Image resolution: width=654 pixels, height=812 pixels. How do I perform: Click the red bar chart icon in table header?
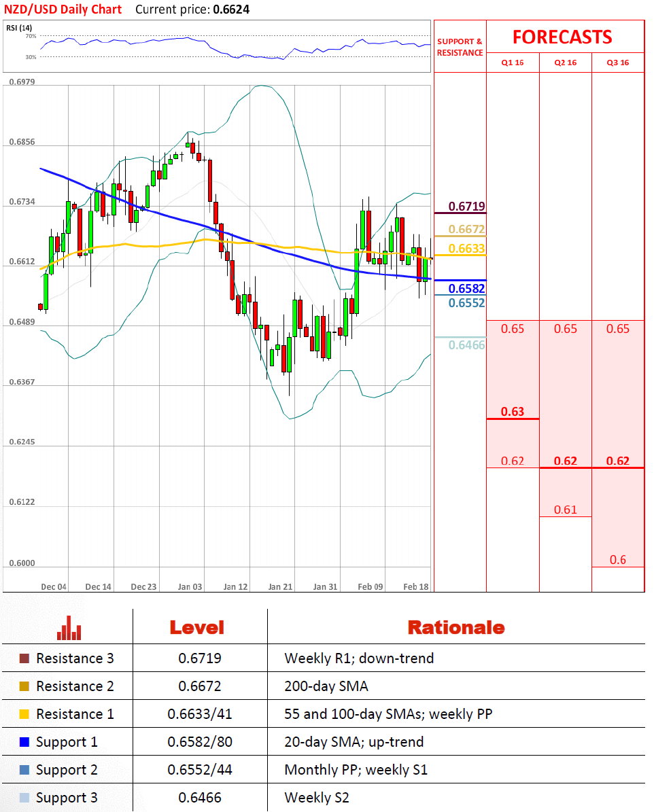coord(69,627)
